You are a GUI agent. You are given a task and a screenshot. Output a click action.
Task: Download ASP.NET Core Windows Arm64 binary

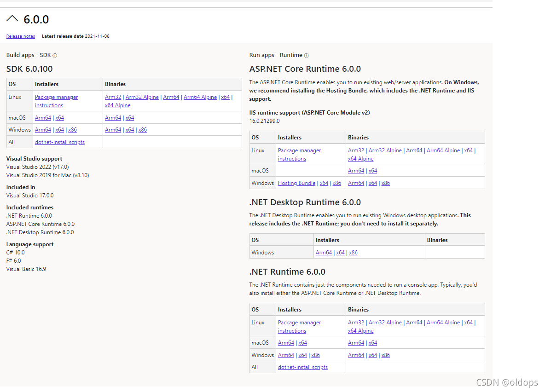356,183
